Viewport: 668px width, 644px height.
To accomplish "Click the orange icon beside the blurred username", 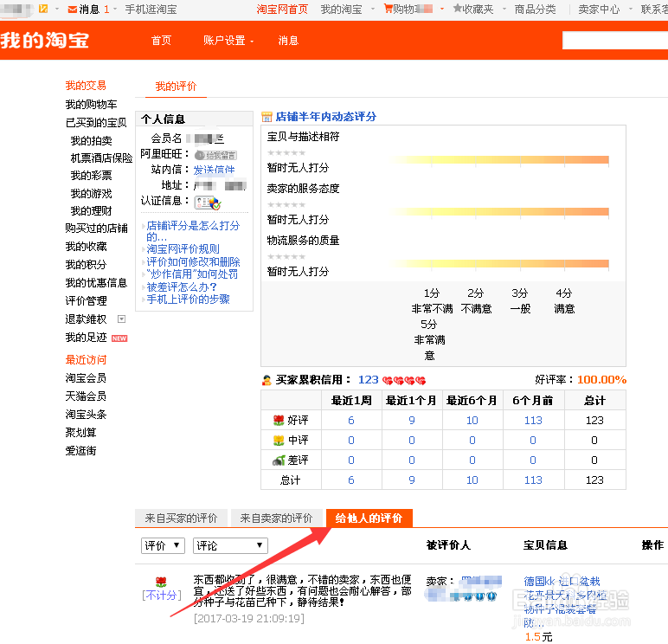I will tap(43, 9).
